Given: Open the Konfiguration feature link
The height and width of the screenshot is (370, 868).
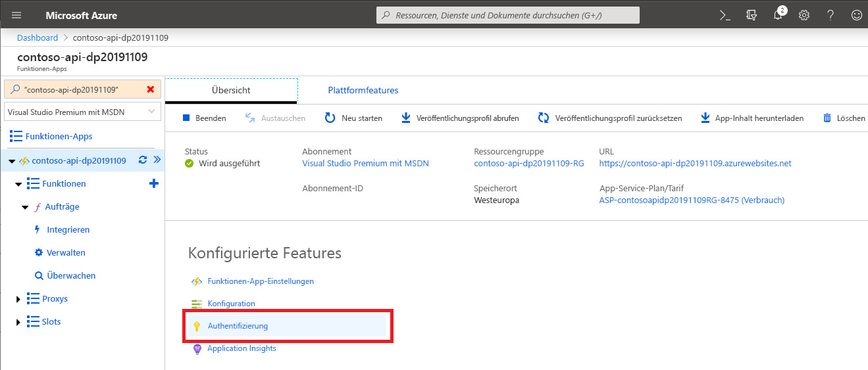Looking at the screenshot, I should pyautogui.click(x=231, y=303).
